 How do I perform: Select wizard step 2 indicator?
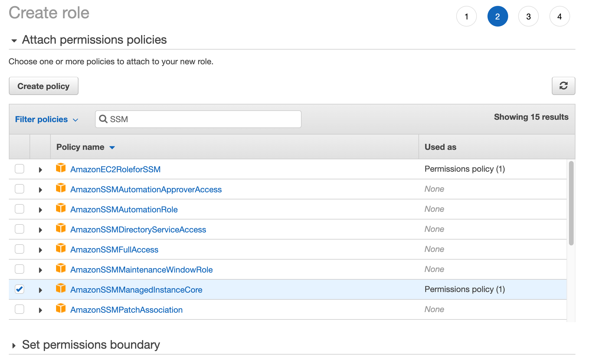point(498,17)
